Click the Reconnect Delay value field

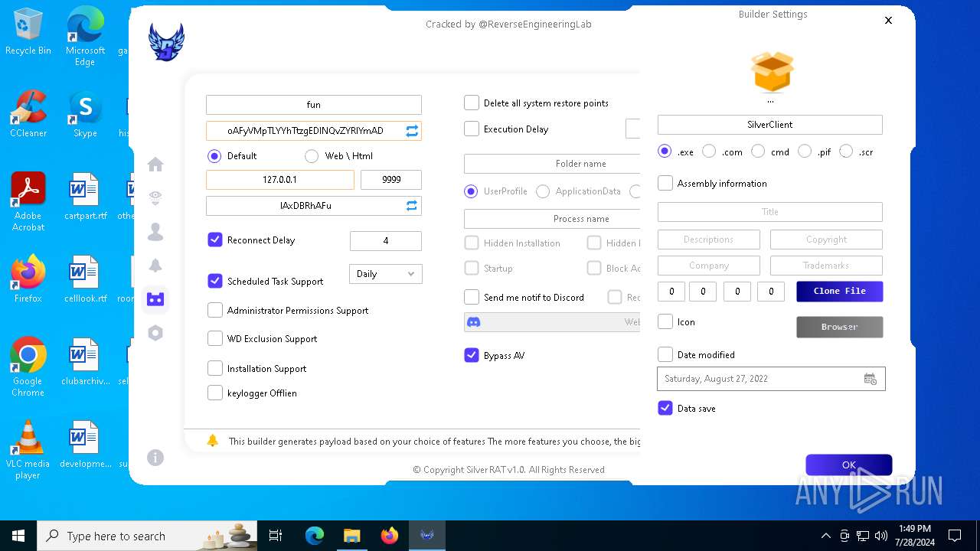(386, 241)
